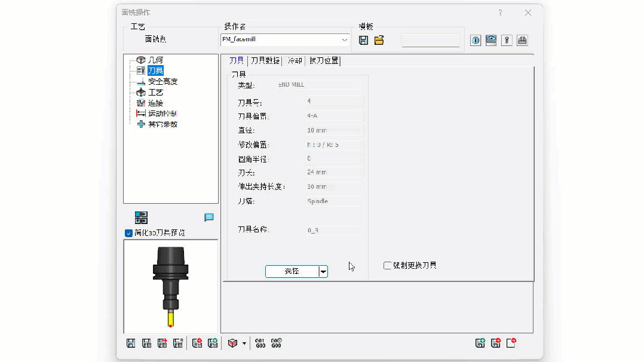Click the machine-setup icon beside the keyhole icon
This screenshot has width=644, height=362.
tap(522, 40)
